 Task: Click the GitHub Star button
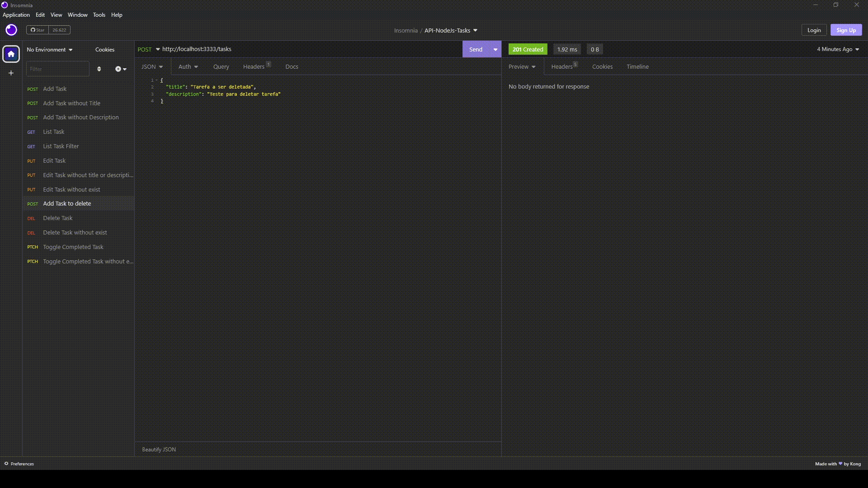coord(38,30)
